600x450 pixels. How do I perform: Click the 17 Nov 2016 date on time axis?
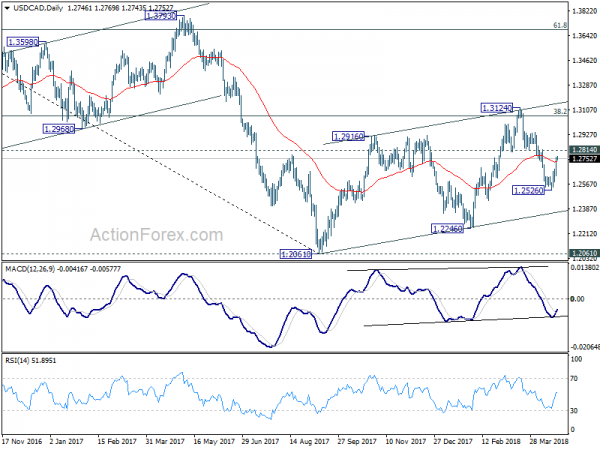22,441
